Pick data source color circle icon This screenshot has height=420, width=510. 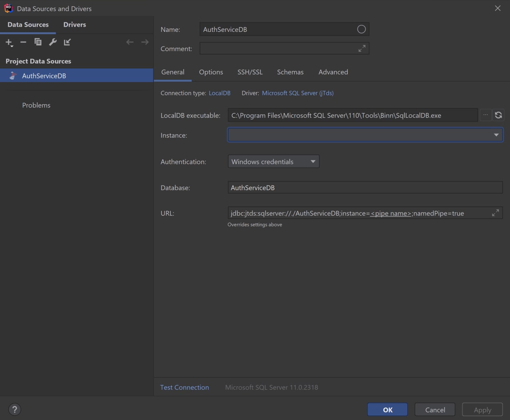[361, 29]
